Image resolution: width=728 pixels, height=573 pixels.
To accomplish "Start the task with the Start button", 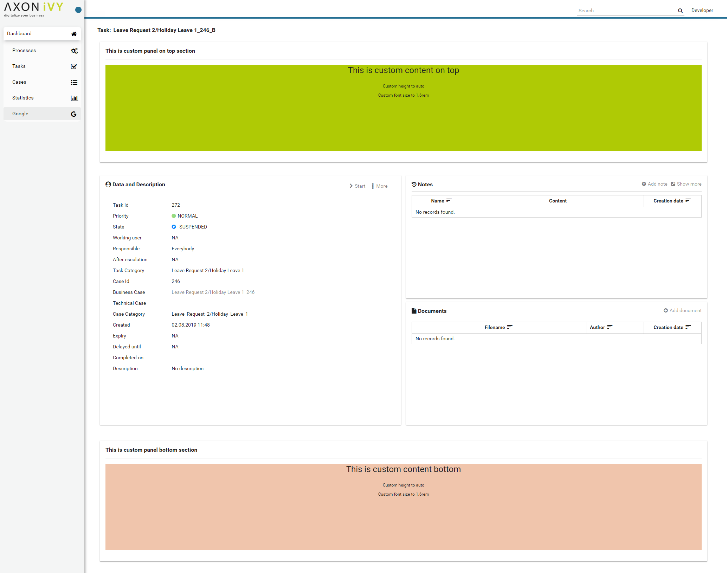I will point(357,186).
